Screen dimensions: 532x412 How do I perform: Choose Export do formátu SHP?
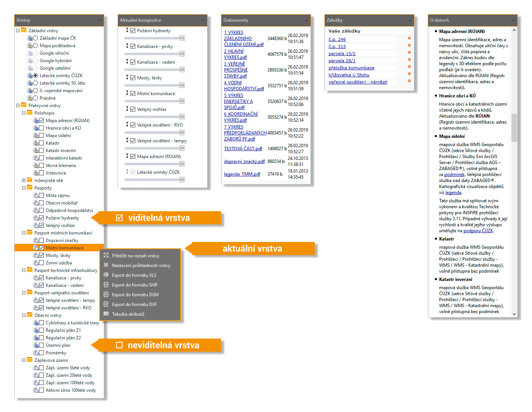pos(140,285)
